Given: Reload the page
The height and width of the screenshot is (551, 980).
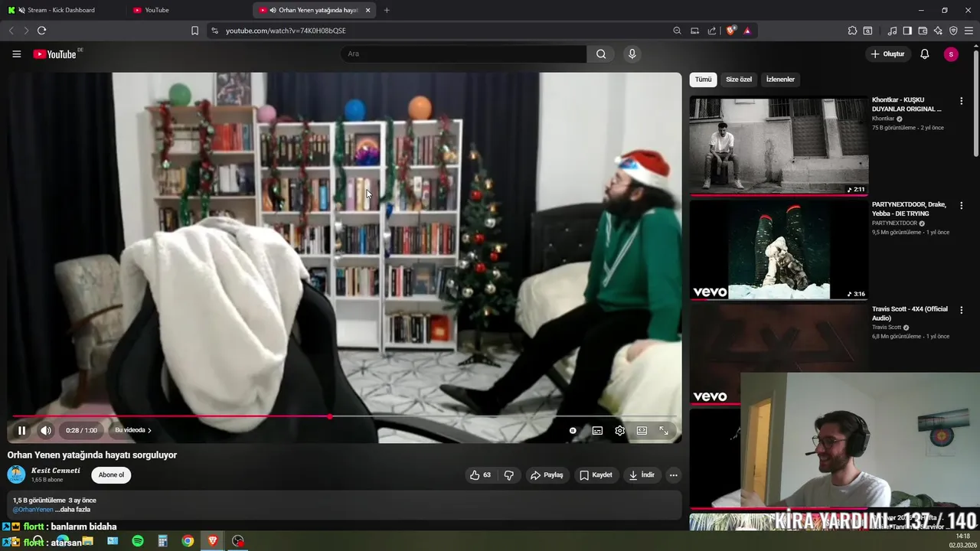Looking at the screenshot, I should [41, 31].
